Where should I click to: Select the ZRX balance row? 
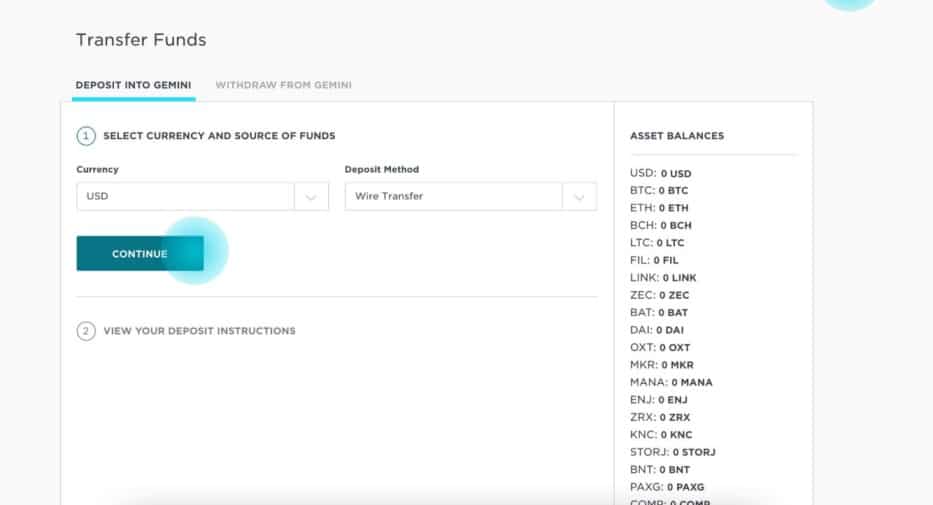click(x=660, y=417)
